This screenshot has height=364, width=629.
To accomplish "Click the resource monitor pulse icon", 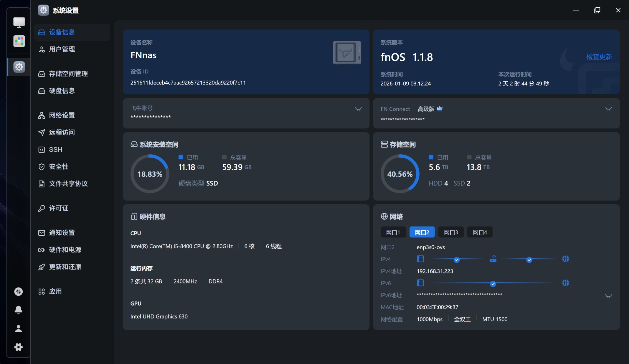I will click(x=18, y=292).
